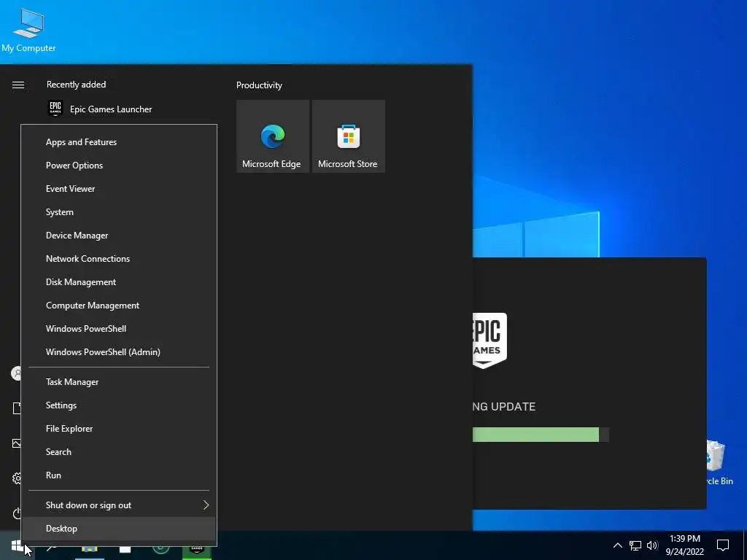
Task: Open the network status tray icon
Action: click(635, 545)
